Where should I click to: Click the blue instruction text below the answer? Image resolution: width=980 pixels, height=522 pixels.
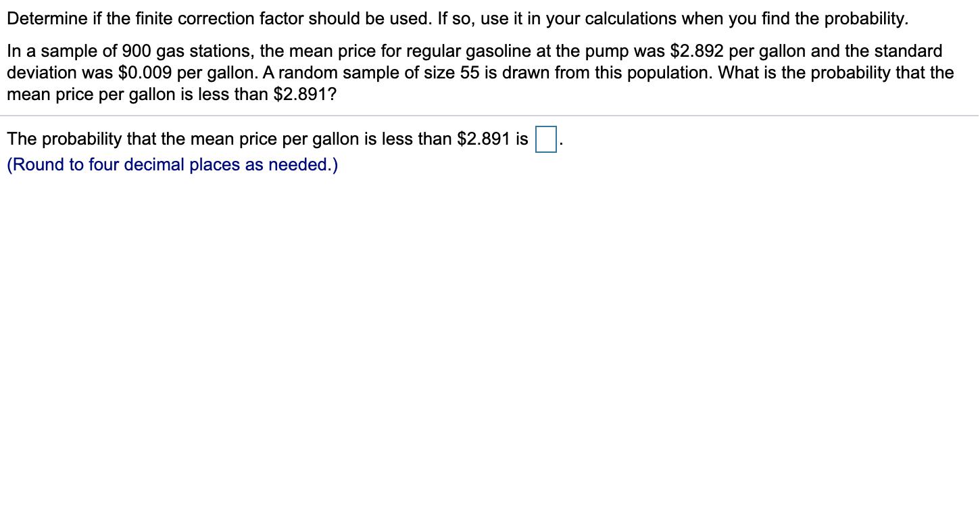click(172, 164)
